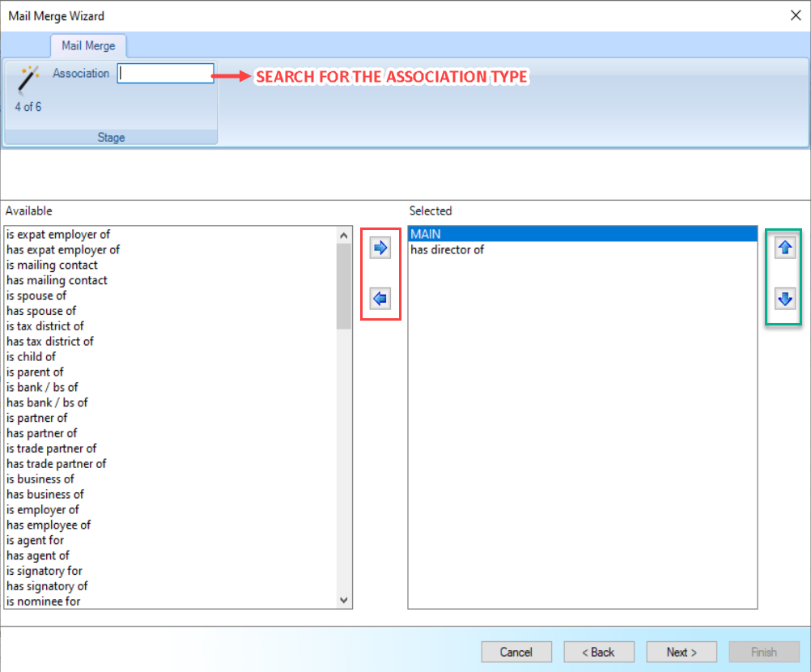Select 'has partner of' entry

pos(171,433)
